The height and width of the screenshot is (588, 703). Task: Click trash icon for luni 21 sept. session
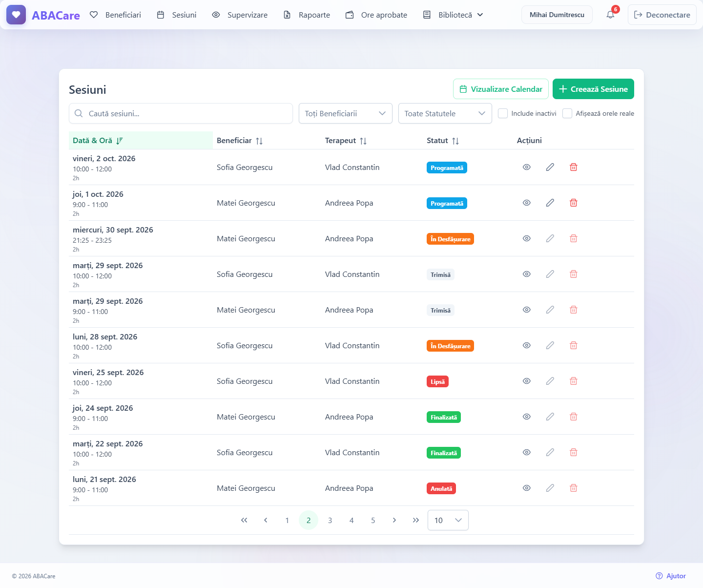[x=574, y=488]
